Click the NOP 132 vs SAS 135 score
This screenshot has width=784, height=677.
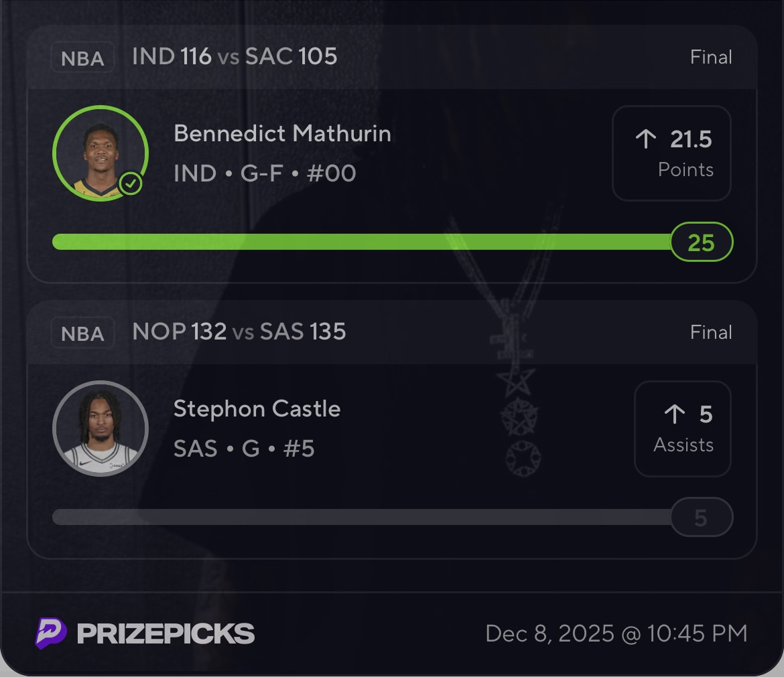239,331
